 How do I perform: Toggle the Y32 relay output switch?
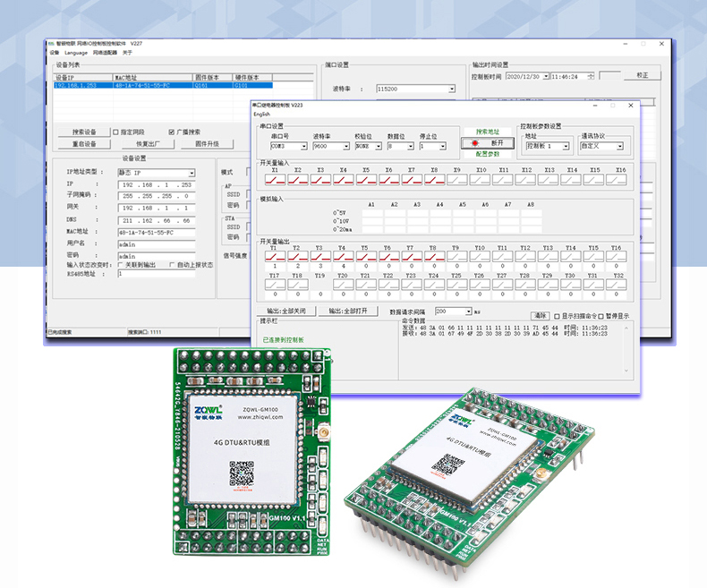[x=618, y=285]
